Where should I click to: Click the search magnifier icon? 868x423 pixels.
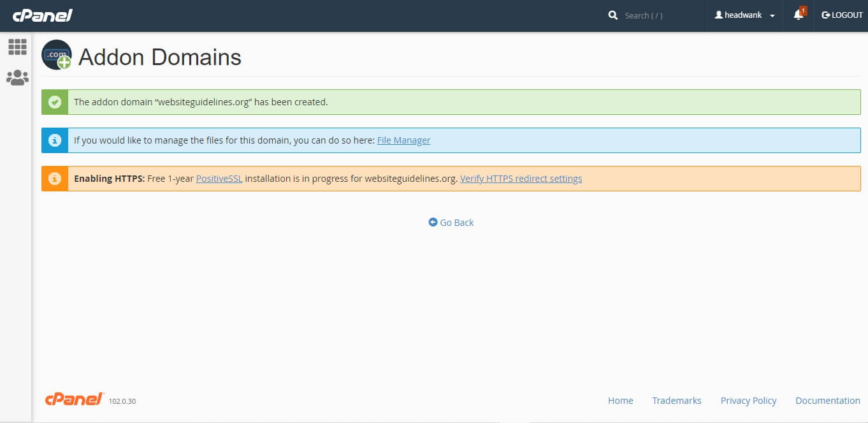coord(613,15)
